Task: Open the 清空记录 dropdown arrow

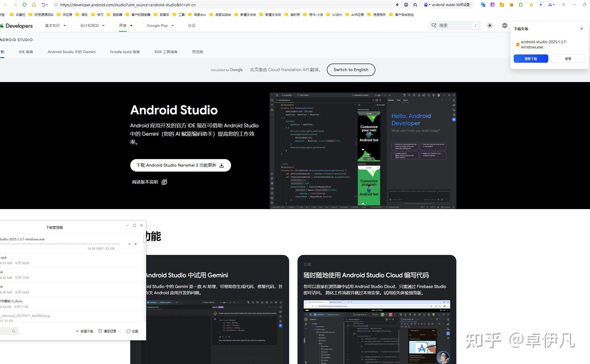Action: click(119, 331)
